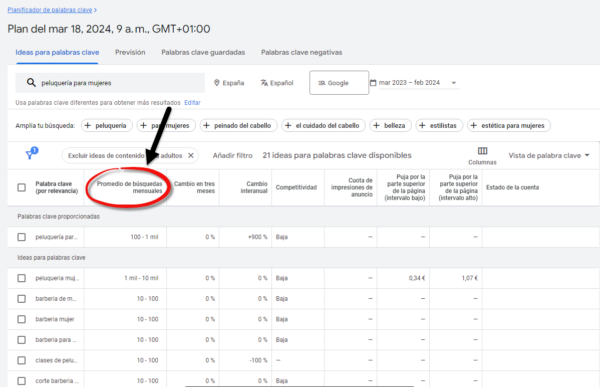
Task: Remove the Excluir ideas de contenido adultos filter
Action: click(x=191, y=155)
